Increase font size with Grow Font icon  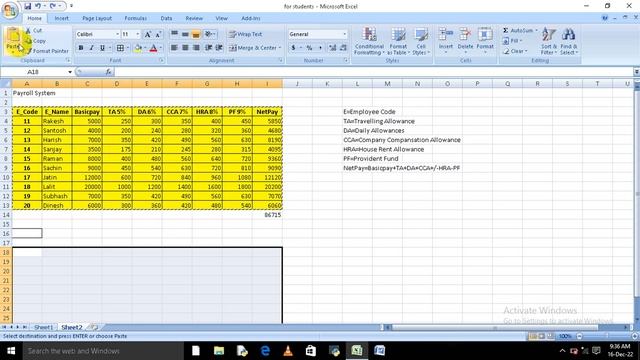(x=148, y=34)
